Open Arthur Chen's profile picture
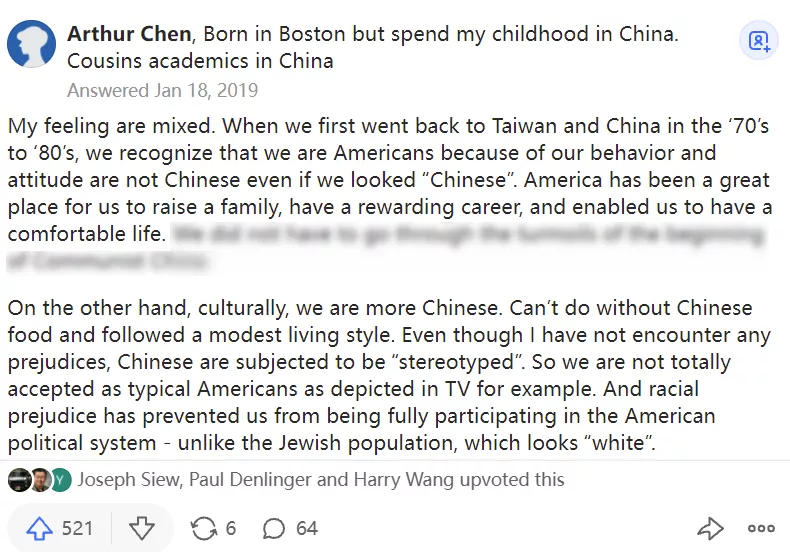The height and width of the screenshot is (552, 790). (31, 43)
